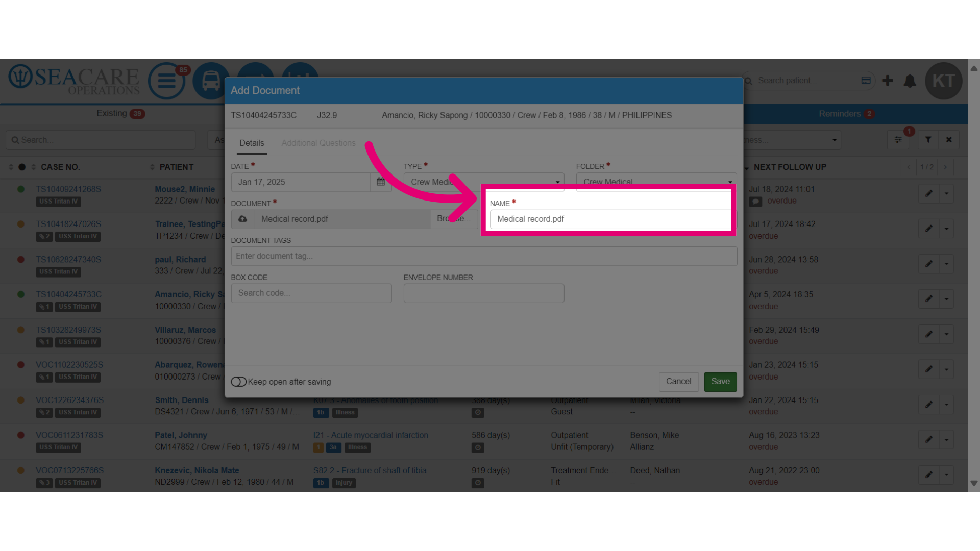This screenshot has height=551, width=980.
Task: Expand actions dropdown for TS10418247026S row
Action: tap(947, 229)
